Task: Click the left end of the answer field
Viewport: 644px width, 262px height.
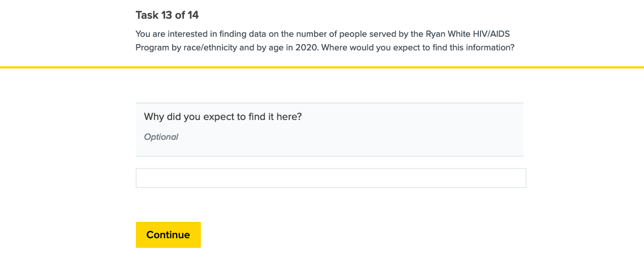Action: 143,178
